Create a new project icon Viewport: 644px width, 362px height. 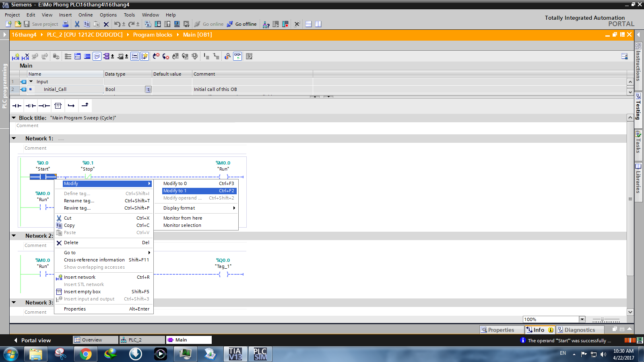coord(8,24)
